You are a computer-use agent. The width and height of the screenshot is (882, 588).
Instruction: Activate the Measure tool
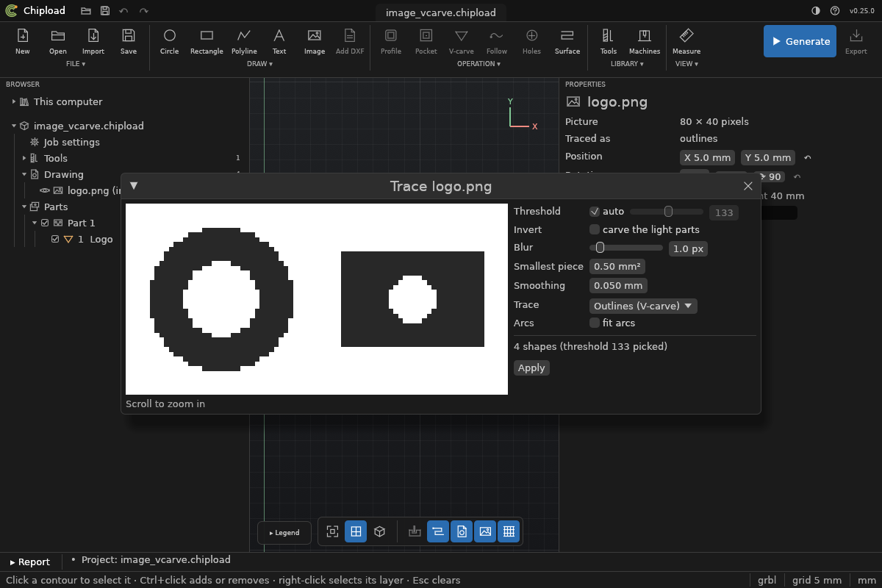click(x=686, y=41)
